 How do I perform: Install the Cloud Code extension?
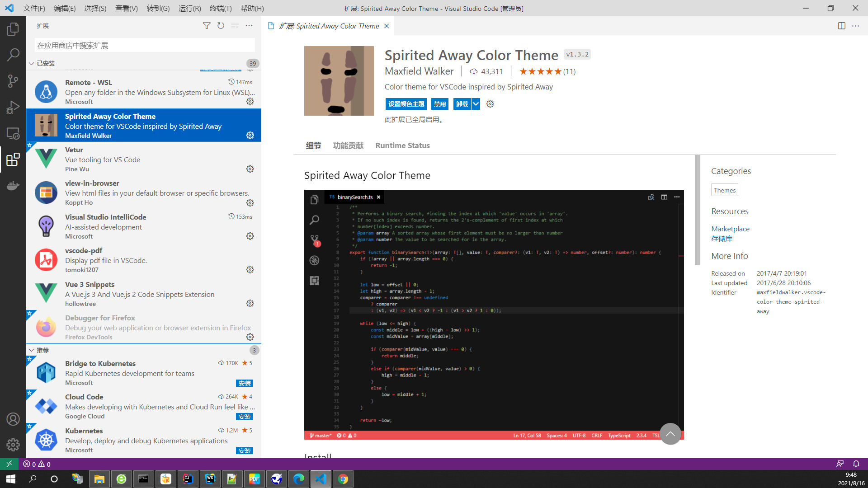coord(245,417)
